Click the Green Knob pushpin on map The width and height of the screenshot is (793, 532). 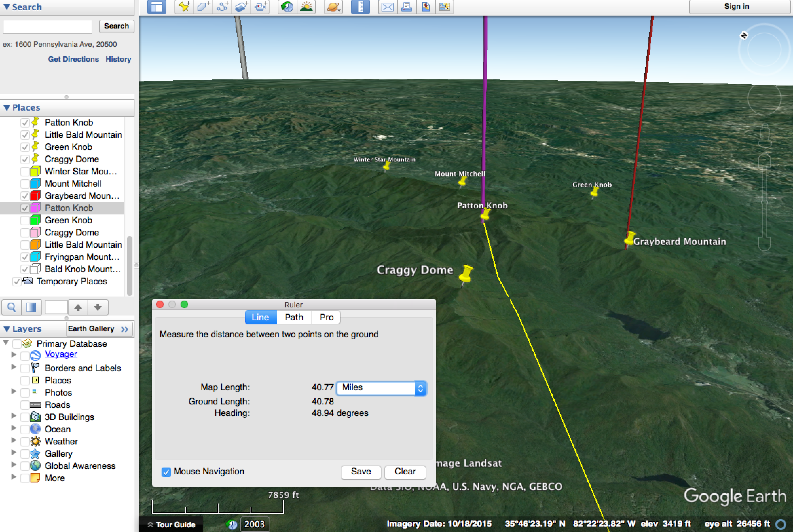[x=594, y=192]
